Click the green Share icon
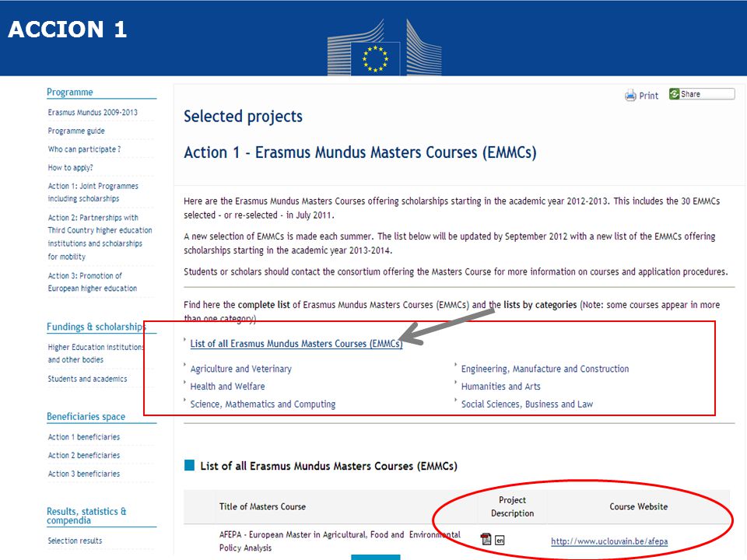The image size is (747, 560). pyautogui.click(x=674, y=94)
